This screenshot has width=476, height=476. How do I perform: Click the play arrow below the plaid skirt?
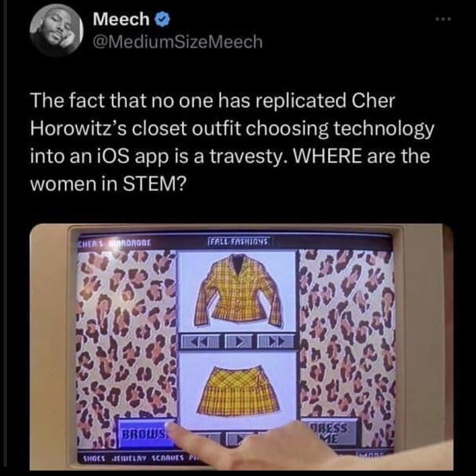(235, 439)
